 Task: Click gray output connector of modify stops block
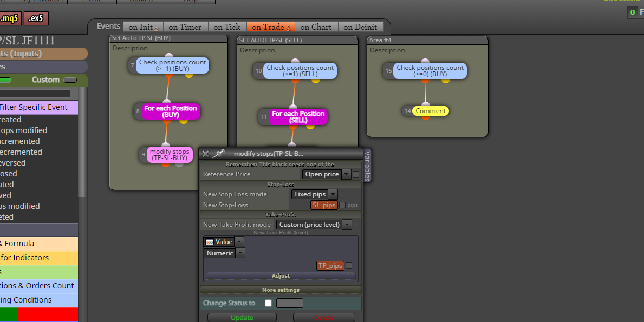coord(179,165)
